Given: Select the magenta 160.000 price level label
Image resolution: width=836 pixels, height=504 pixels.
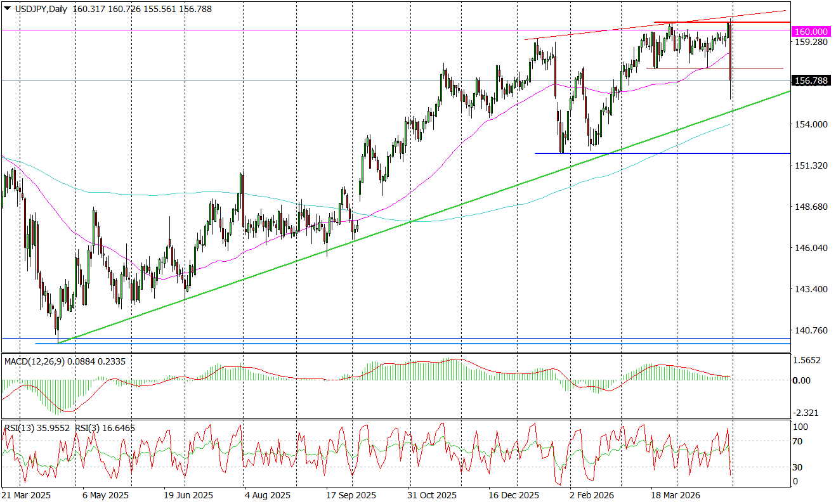Looking at the screenshot, I should tap(811, 31).
